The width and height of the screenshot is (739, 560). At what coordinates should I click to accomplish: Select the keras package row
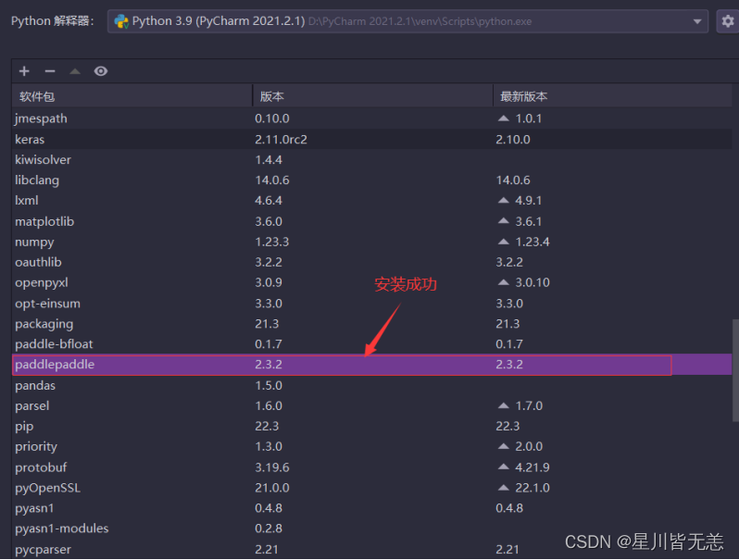[x=372, y=139]
